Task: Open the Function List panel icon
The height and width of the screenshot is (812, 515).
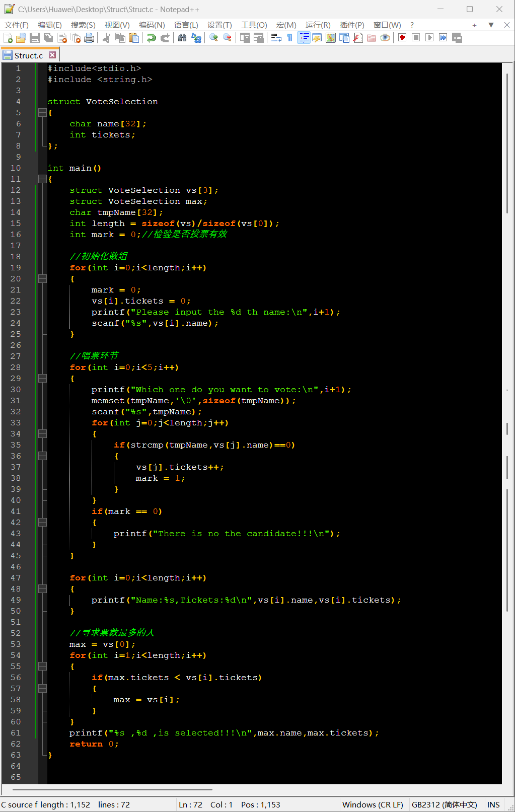Action: 358,38
